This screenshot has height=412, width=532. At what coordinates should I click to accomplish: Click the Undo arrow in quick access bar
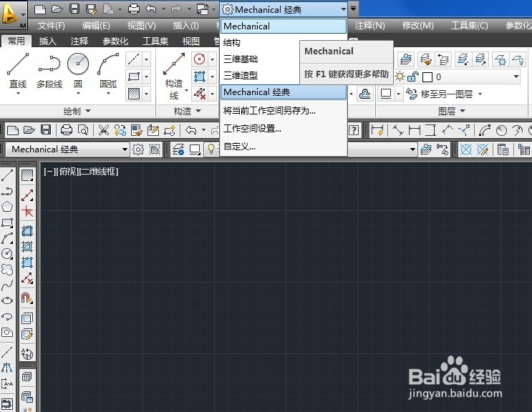click(x=151, y=9)
